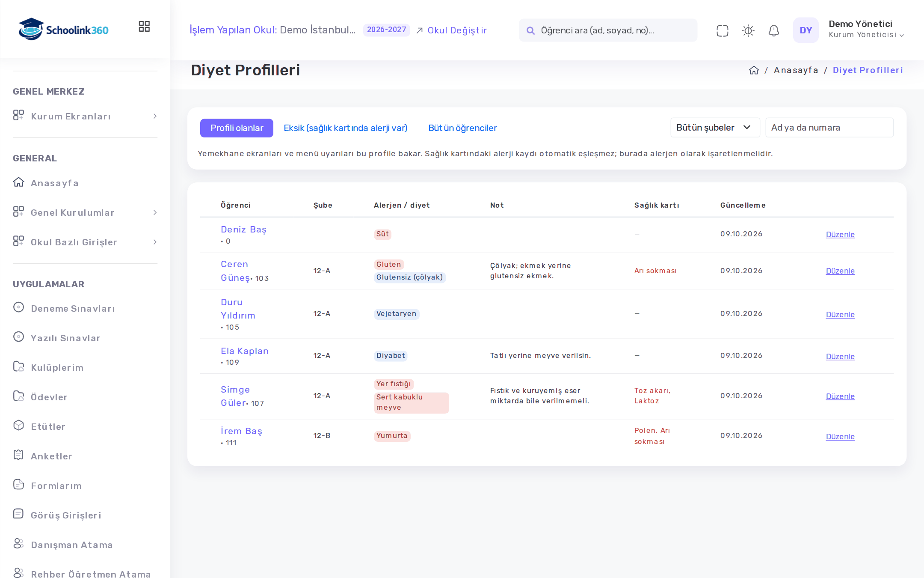Focus the Ad ya da numara field

[x=829, y=128]
